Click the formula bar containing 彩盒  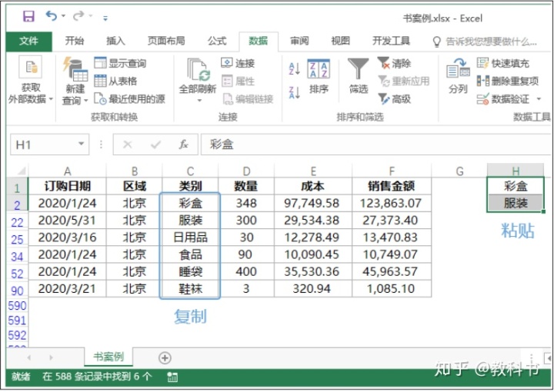[375, 145]
